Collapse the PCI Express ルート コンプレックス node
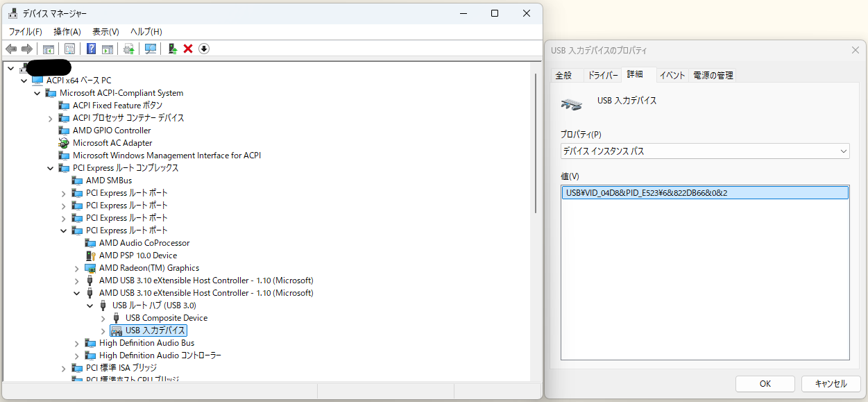Viewport: 868px width, 402px height. tap(51, 168)
